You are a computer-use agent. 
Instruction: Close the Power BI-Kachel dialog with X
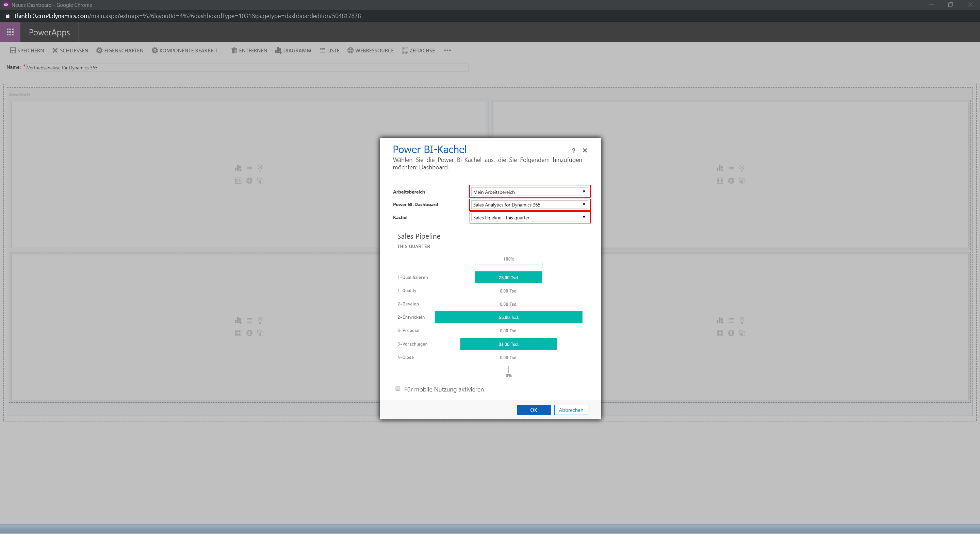(x=585, y=151)
